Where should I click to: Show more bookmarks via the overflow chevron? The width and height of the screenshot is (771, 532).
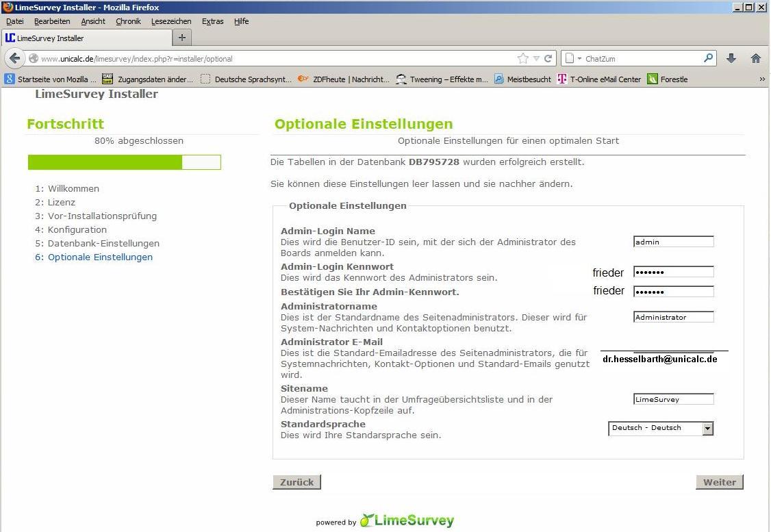tap(762, 79)
